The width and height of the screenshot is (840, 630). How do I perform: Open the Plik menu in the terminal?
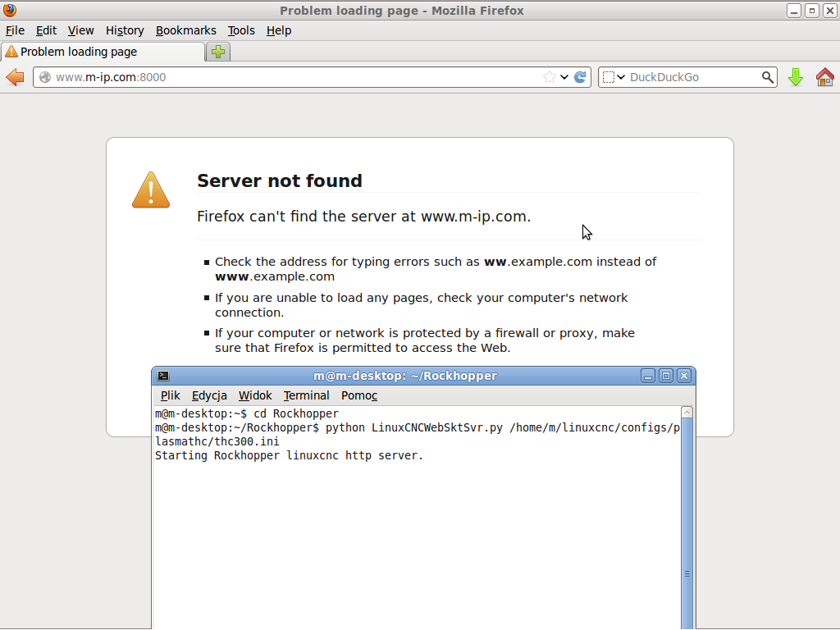click(x=171, y=395)
